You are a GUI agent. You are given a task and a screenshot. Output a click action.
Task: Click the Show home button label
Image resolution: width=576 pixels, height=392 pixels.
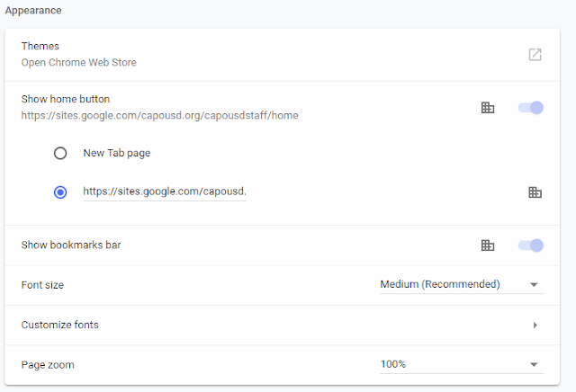coord(66,99)
